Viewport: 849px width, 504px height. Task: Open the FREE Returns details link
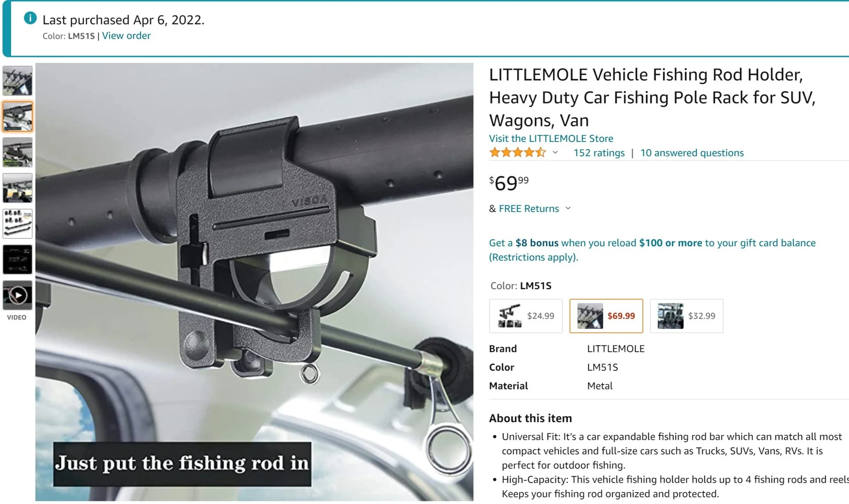click(529, 209)
